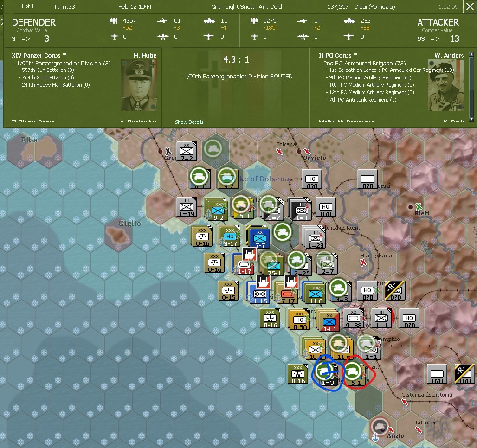This screenshot has width=477, height=448.
Task: Click the Giglio island label
Action: pos(130,223)
